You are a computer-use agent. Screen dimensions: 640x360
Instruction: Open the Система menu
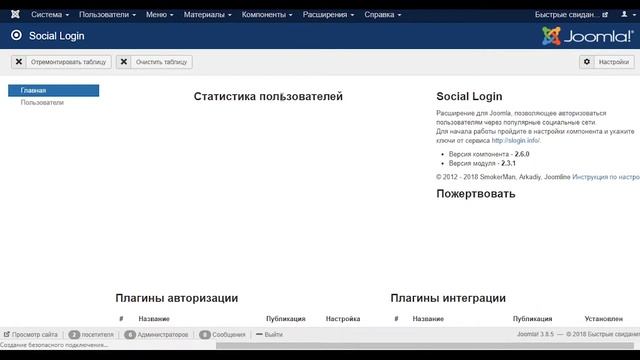[50, 14]
